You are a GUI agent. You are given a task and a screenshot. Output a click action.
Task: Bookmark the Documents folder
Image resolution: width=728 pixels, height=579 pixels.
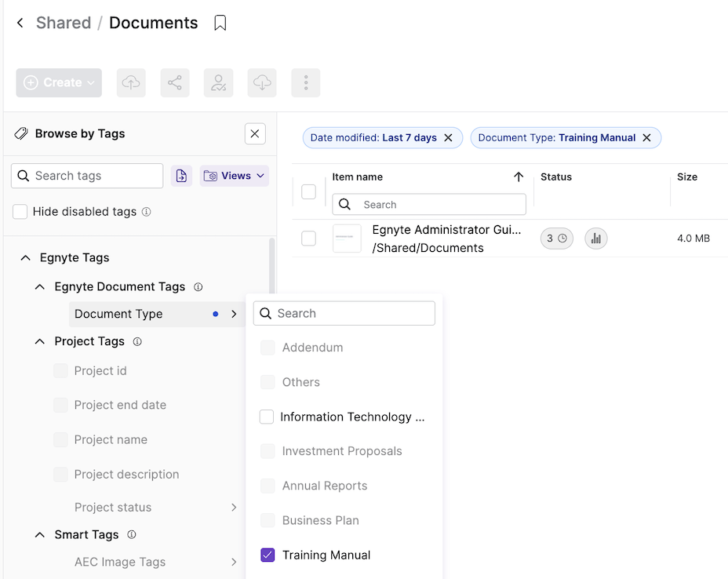click(220, 23)
